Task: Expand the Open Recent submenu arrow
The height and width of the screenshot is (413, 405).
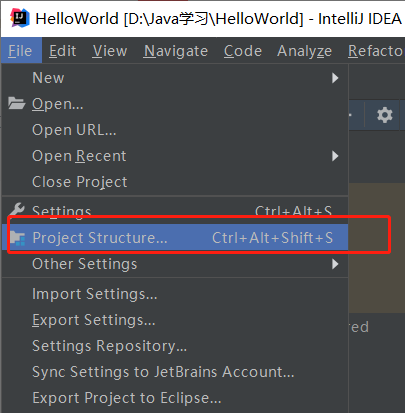Action: click(x=335, y=156)
